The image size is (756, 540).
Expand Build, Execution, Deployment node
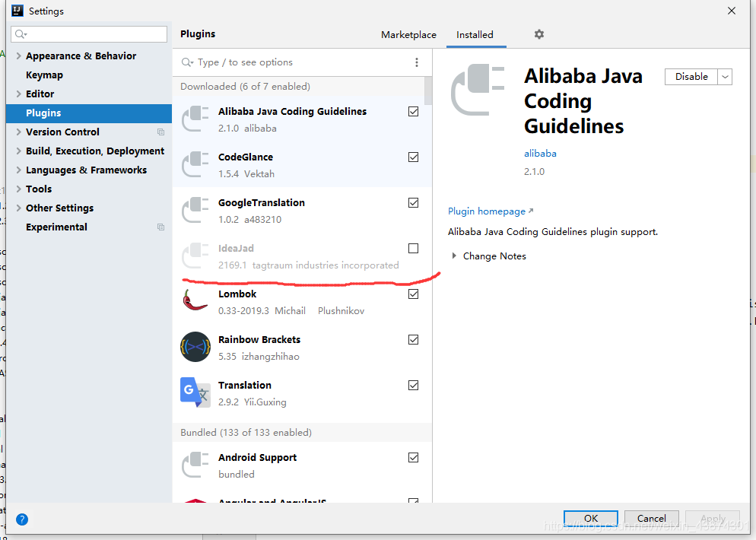pos(18,151)
